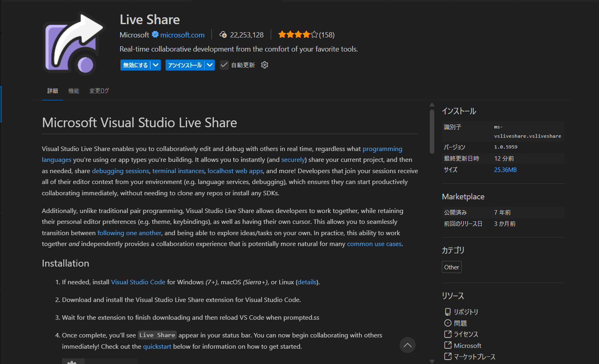Switch to the 詳細 tab
Screen dimensions: 599x364
(x=53, y=91)
